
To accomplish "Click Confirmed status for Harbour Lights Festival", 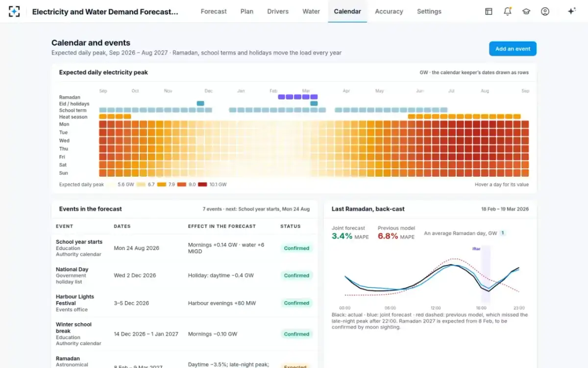I will pyautogui.click(x=296, y=303).
